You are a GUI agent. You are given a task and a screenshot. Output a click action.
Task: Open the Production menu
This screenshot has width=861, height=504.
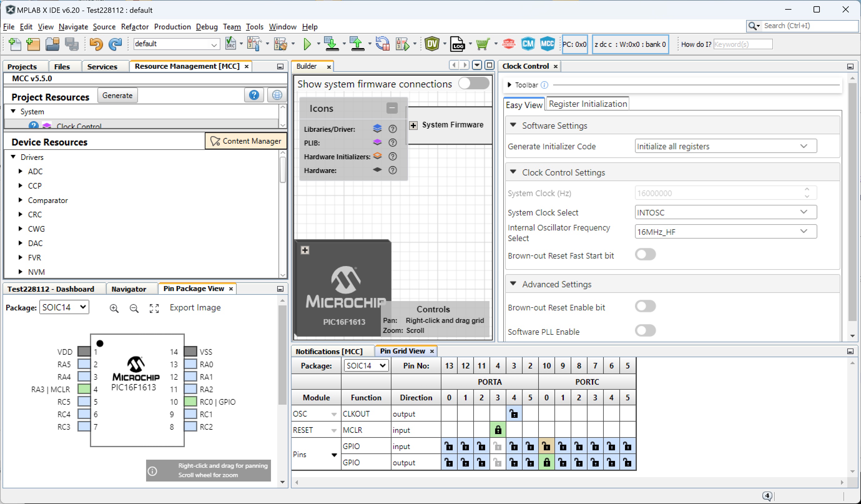172,27
